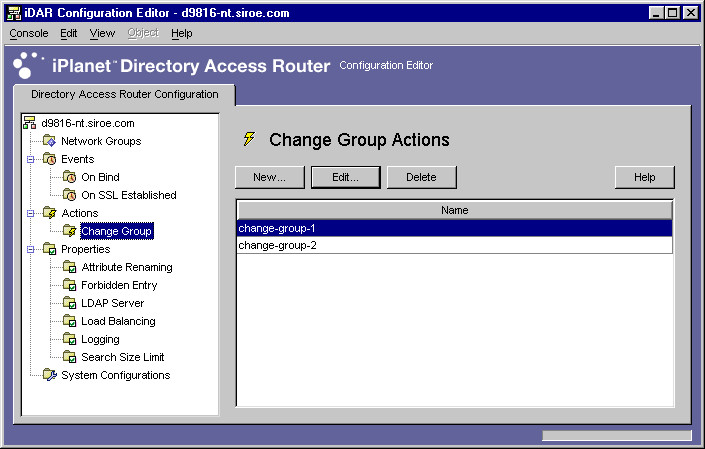Click the New... button
705x449 pixels.
269,177
